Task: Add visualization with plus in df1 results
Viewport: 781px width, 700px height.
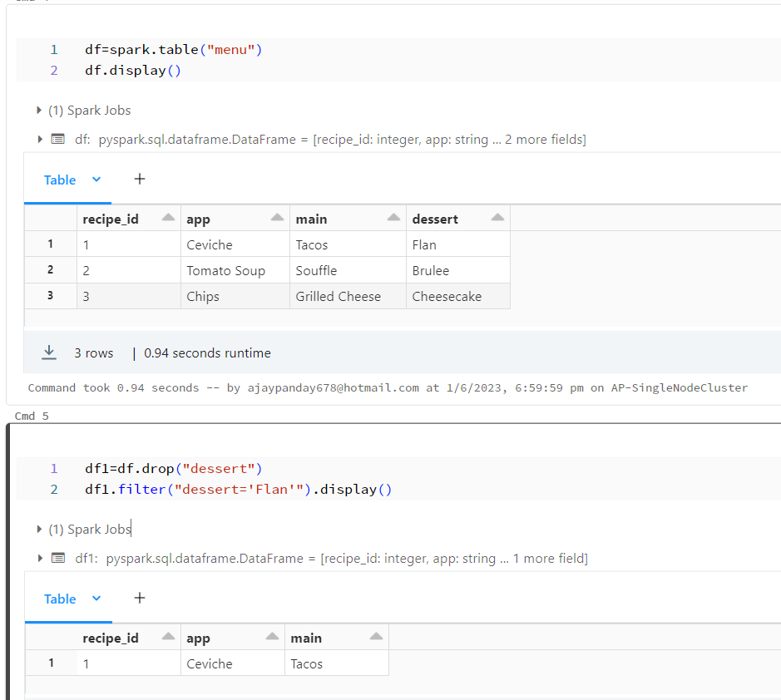Action: pos(140,598)
